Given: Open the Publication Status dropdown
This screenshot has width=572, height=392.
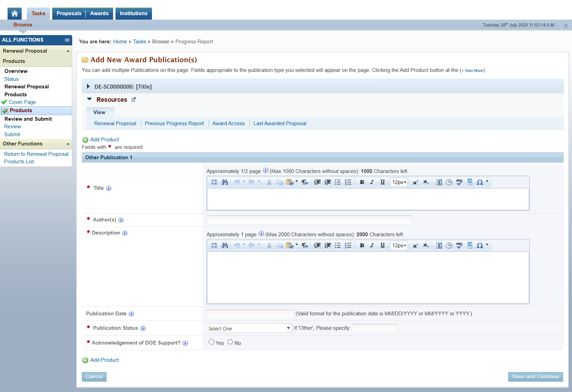Looking at the screenshot, I should pyautogui.click(x=249, y=328).
